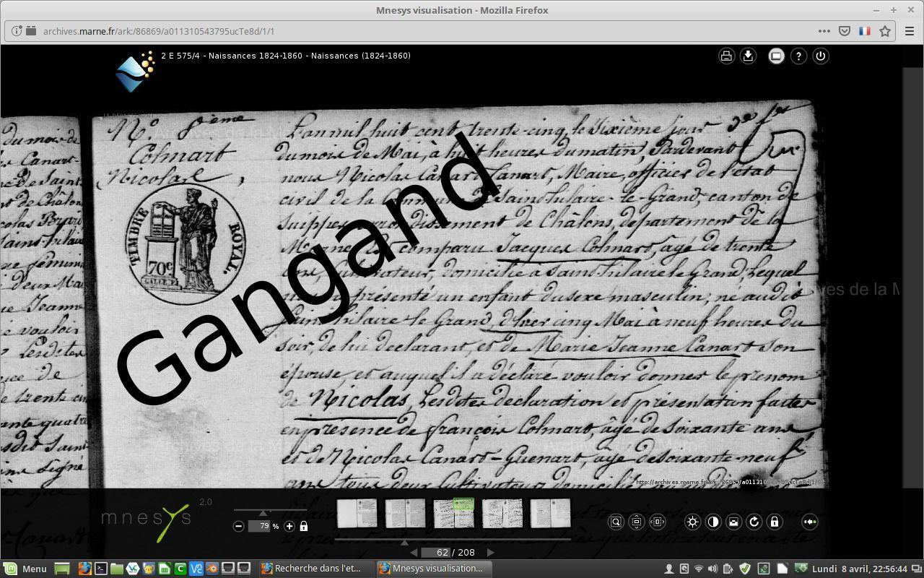Open the question-mark help button
Screen dimensions: 924x578
click(798, 56)
